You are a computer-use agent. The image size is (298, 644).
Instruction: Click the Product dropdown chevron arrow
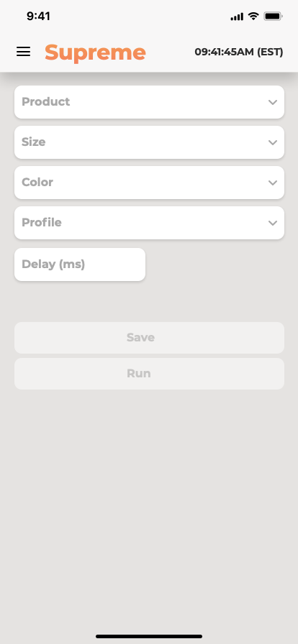pyautogui.click(x=273, y=102)
